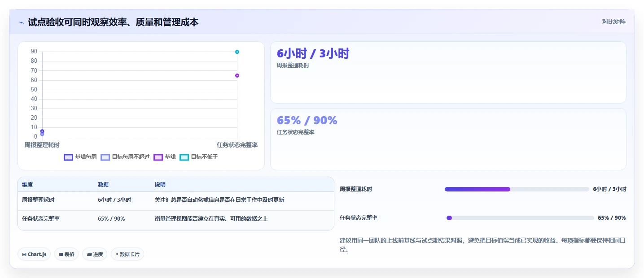The height and width of the screenshot is (278, 644).
Task: Click the 50 y-axis tick label
Action: [x=34, y=90]
